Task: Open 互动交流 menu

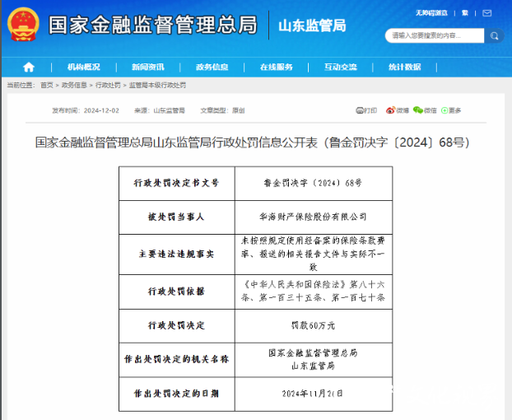Action: point(341,68)
